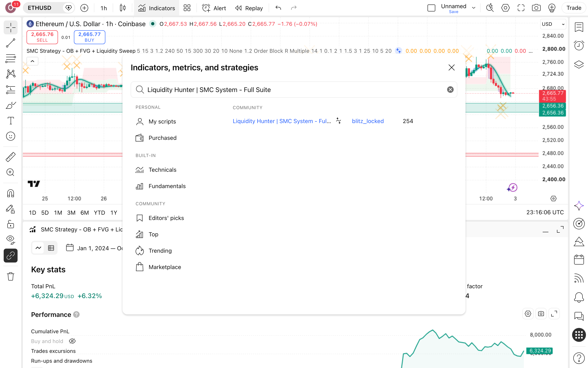Toggle magnet mode in left toolbar

click(10, 193)
